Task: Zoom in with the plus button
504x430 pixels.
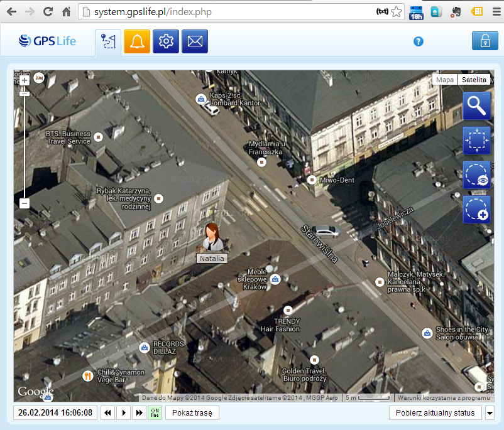Action: (x=25, y=80)
